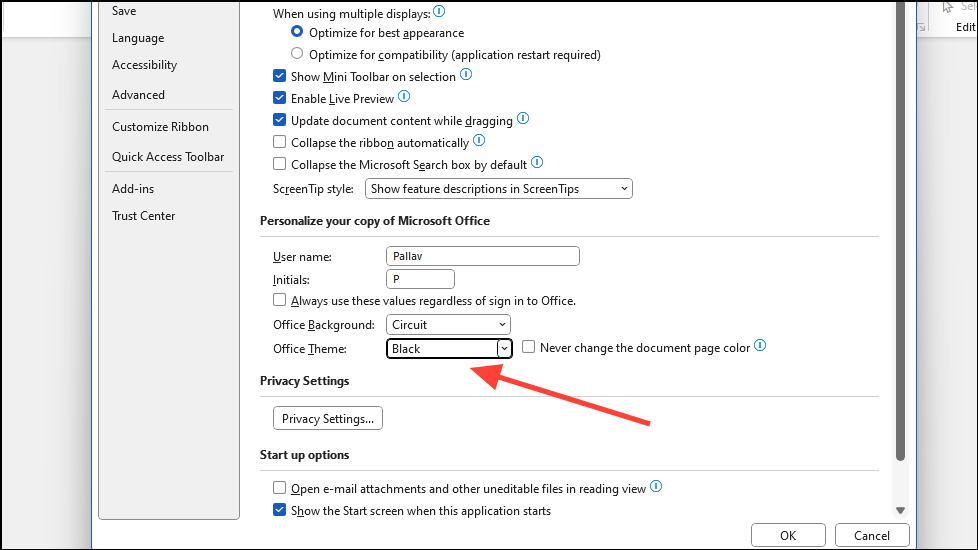
Task: Uncheck Show Mini Toolbar on selection
Action: pyautogui.click(x=279, y=76)
